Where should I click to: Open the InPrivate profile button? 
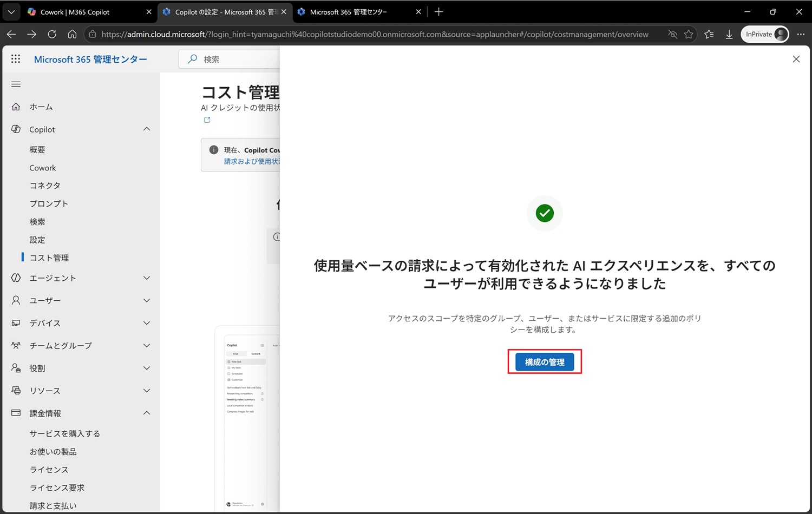click(x=765, y=34)
